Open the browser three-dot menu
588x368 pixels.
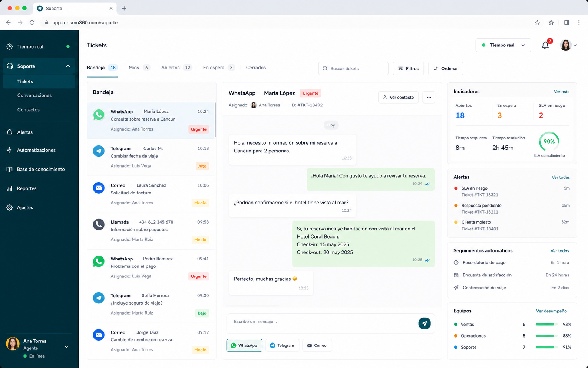(x=579, y=23)
